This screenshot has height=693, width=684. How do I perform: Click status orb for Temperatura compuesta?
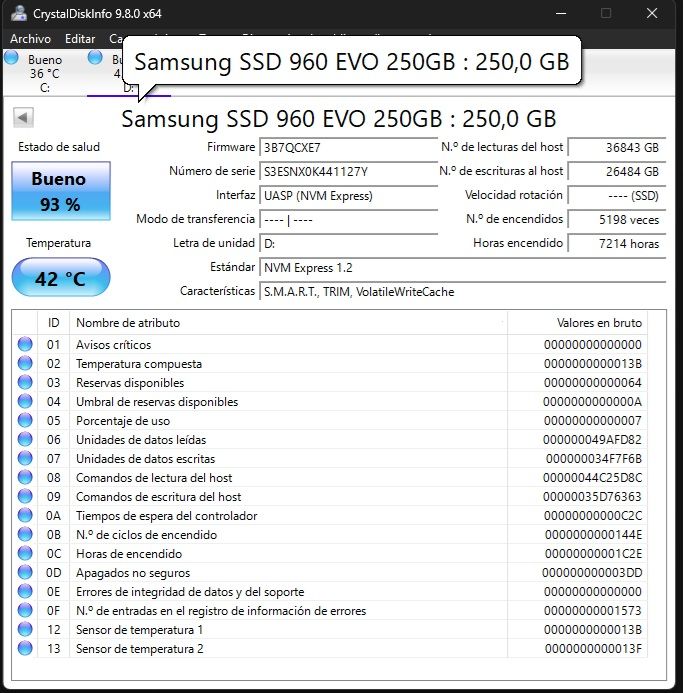tap(25, 363)
